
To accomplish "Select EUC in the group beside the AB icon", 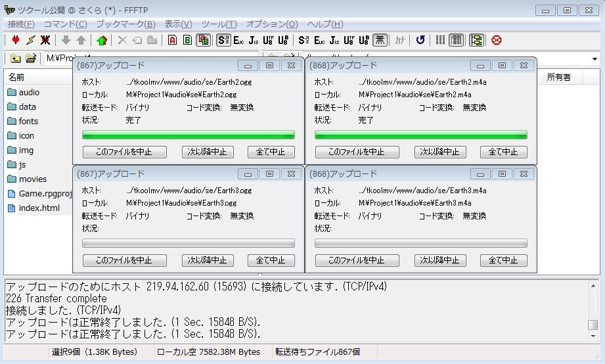I will coord(238,40).
